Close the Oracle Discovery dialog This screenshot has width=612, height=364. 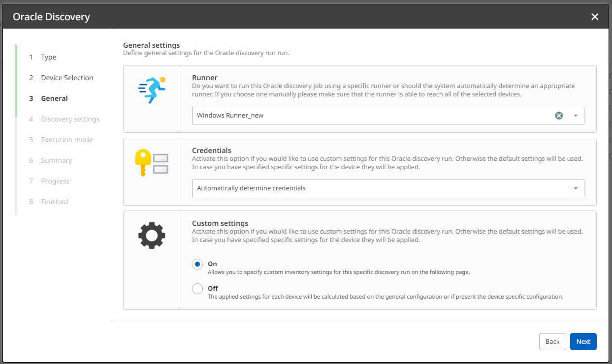pyautogui.click(x=595, y=17)
